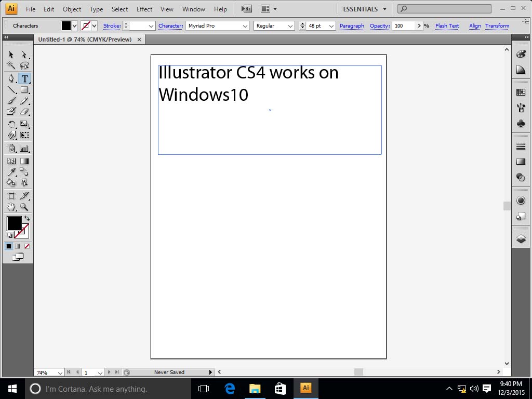Select the Untitled-1 document tab
The image size is (532, 399).
pyautogui.click(x=85, y=39)
